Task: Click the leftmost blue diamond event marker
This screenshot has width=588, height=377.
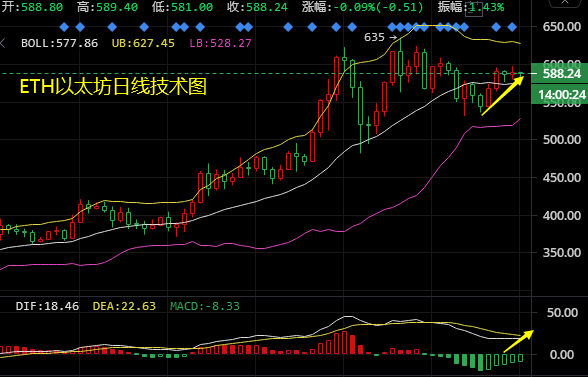Action: coord(64,27)
